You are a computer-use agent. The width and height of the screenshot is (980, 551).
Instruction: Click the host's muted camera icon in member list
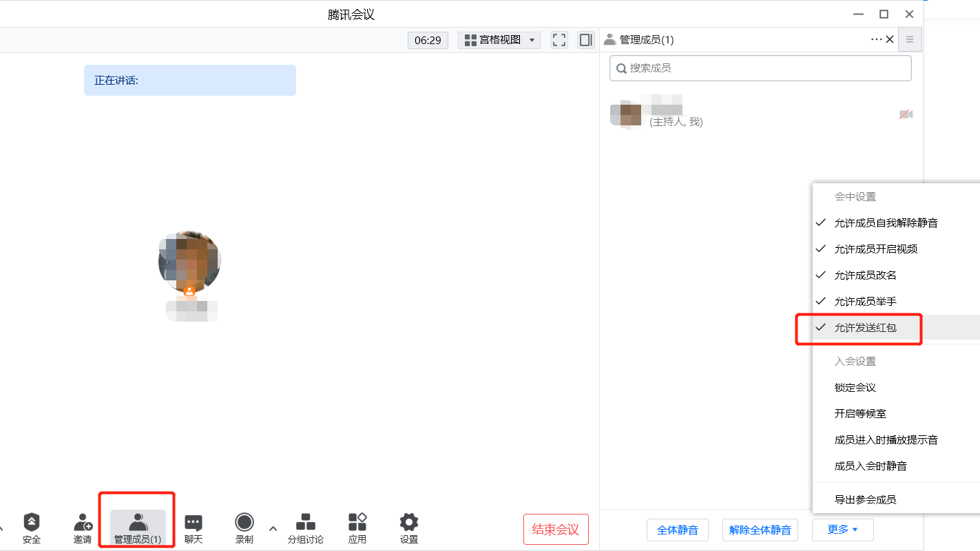[906, 114]
